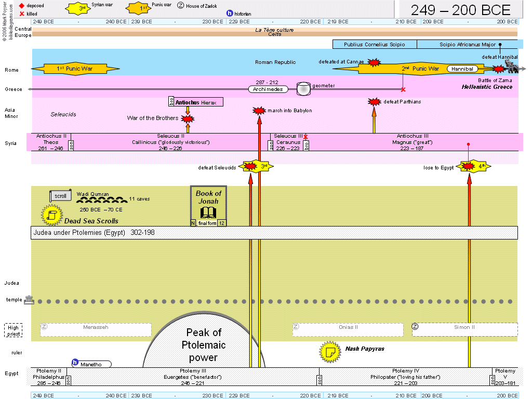Click the yellow Dead Sea Scrolls icon

51,214
